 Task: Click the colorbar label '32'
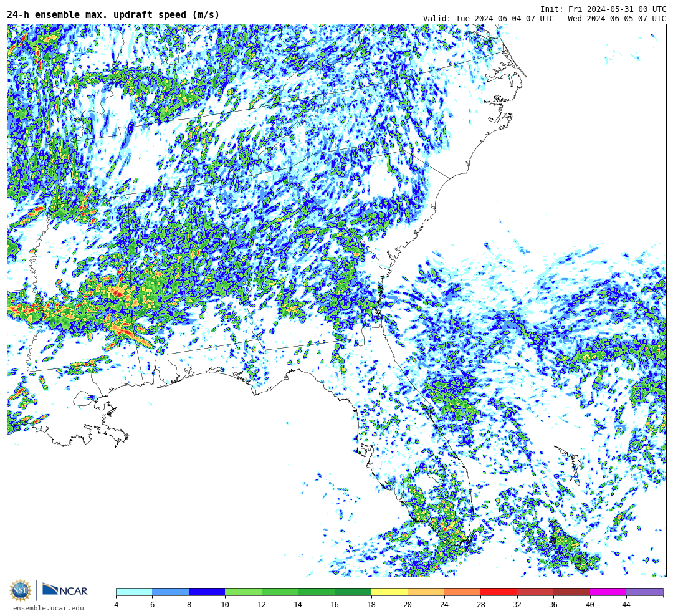[517, 605]
